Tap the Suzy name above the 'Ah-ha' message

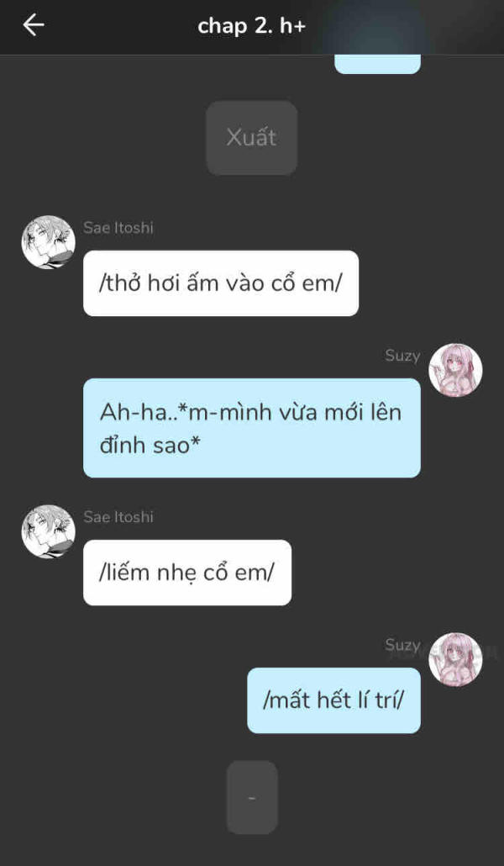tap(402, 356)
